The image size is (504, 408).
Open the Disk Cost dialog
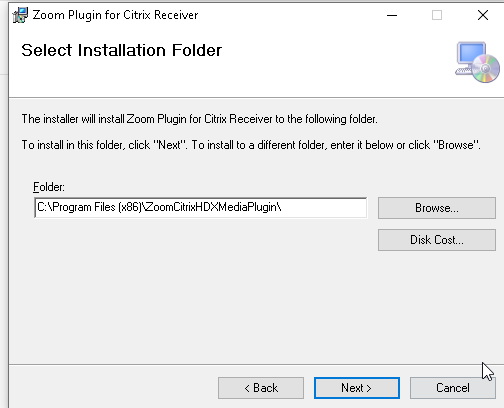click(x=437, y=240)
